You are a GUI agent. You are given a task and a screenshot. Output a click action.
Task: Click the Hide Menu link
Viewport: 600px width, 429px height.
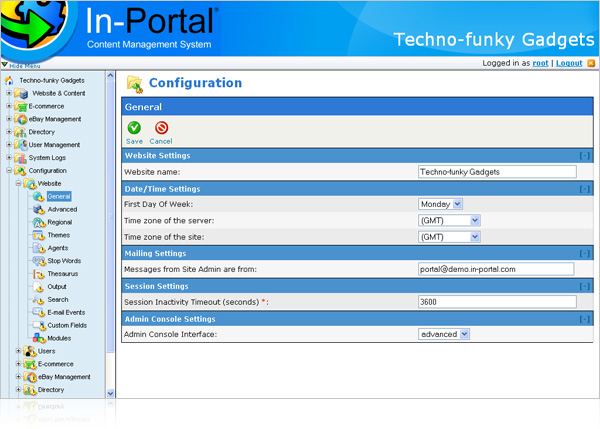[x=24, y=66]
